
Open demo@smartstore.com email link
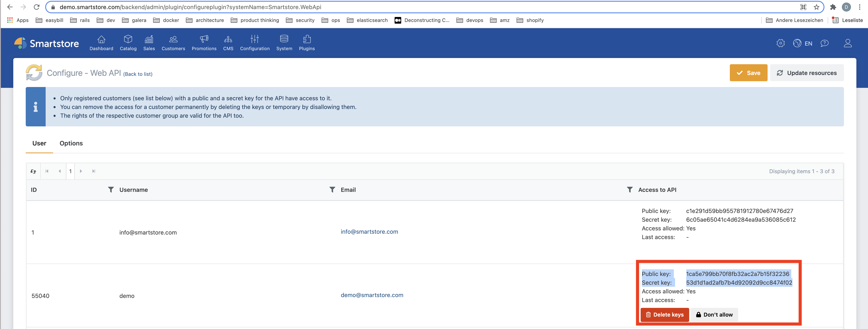click(x=372, y=295)
